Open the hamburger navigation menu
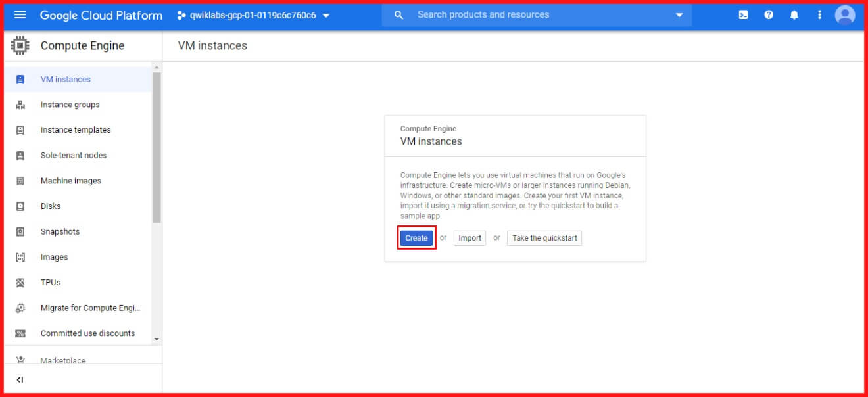Image resolution: width=868 pixels, height=397 pixels. (20, 14)
